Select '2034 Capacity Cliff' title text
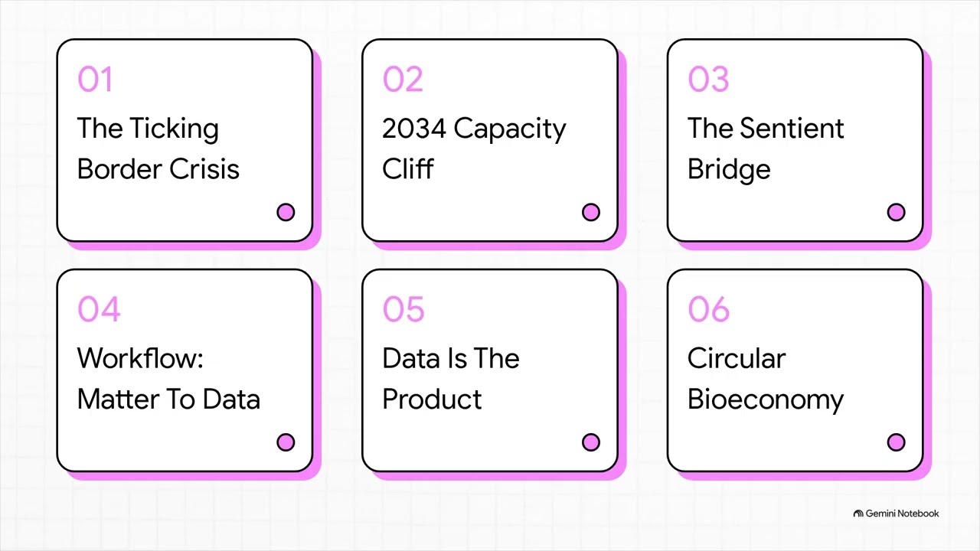 474,148
